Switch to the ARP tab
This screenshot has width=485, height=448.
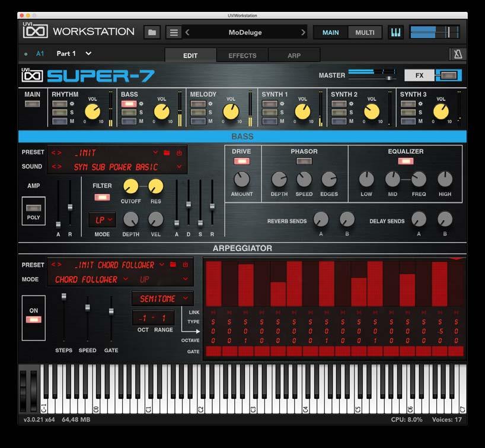pos(294,55)
